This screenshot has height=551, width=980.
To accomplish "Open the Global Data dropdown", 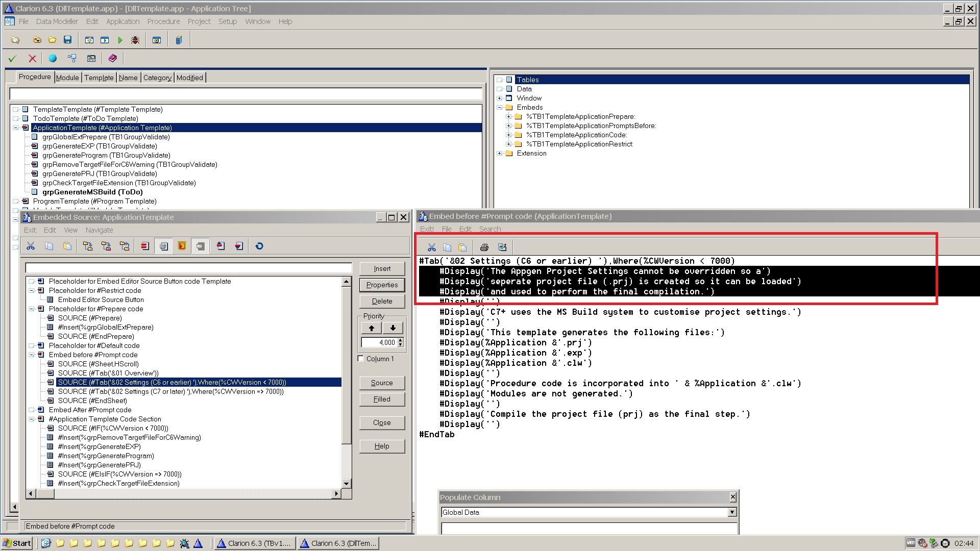I will pos(732,512).
